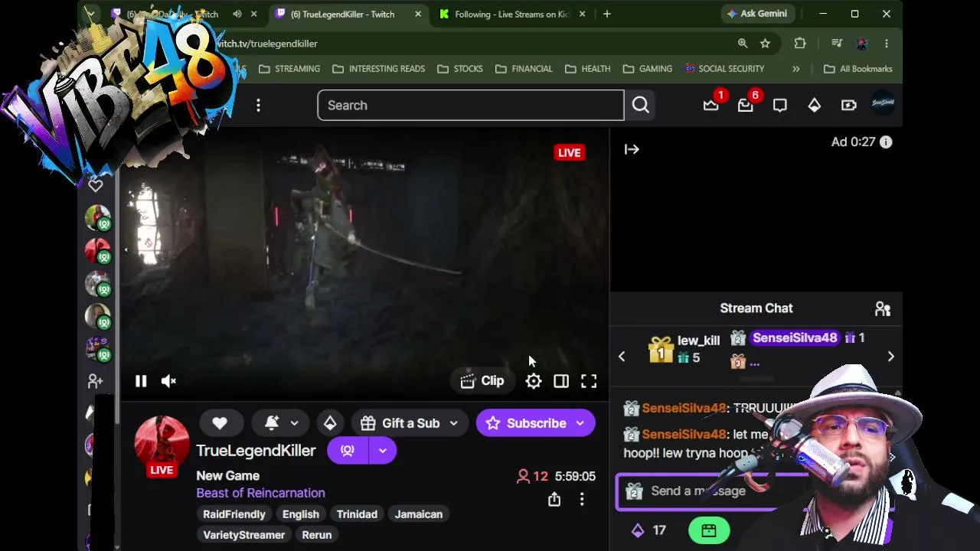The width and height of the screenshot is (980, 551).
Task: Open the notifications inbox with 6 badge
Action: coord(746,105)
